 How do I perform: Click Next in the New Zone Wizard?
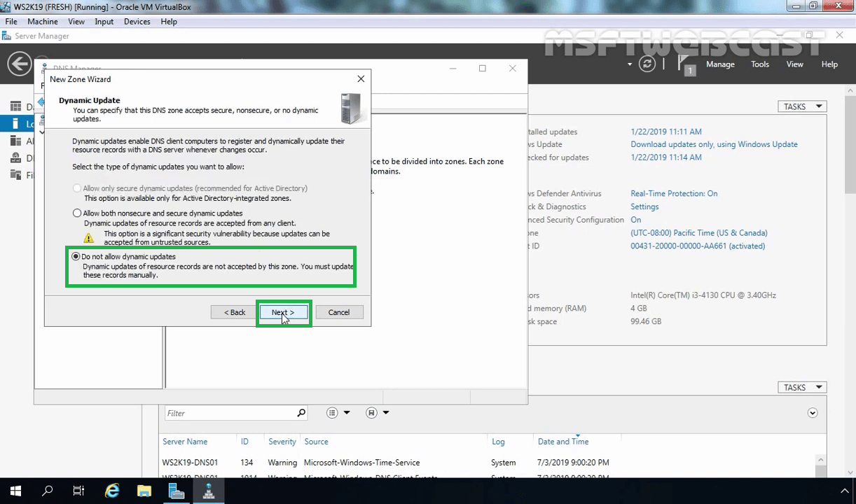(283, 312)
